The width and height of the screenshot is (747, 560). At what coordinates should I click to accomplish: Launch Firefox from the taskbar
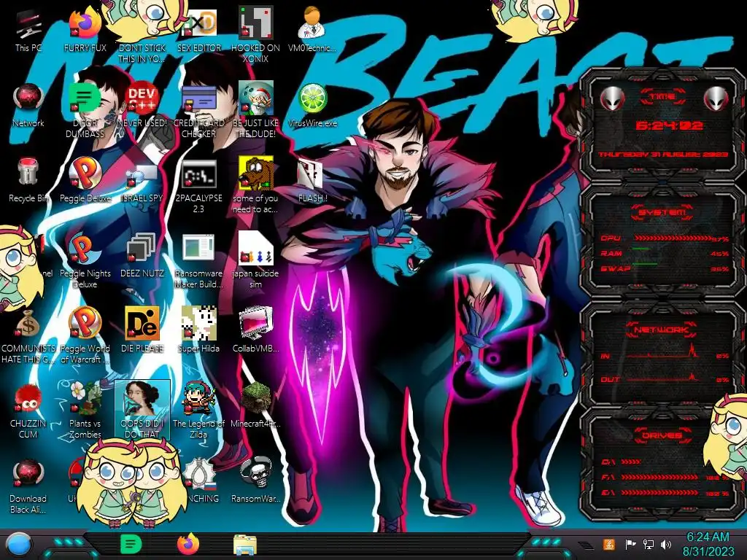(188, 544)
